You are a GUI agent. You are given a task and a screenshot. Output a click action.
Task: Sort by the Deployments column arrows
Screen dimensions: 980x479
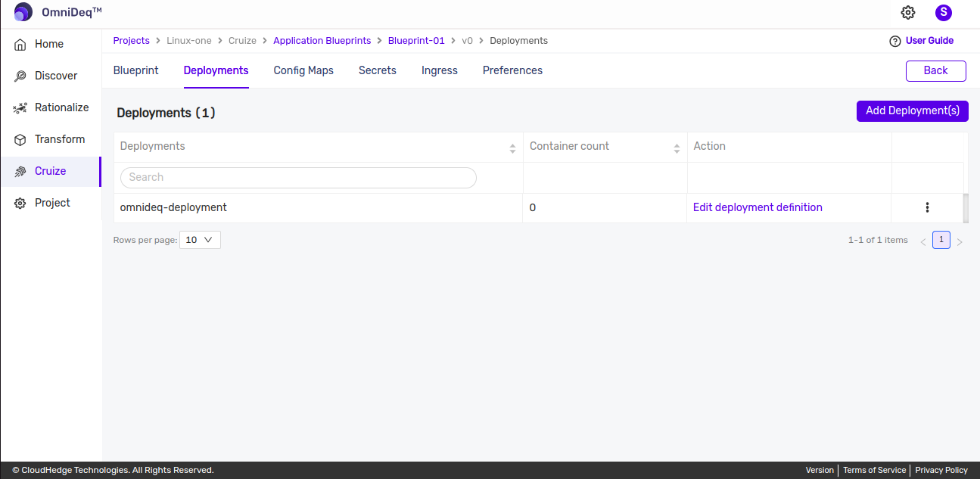(x=512, y=149)
